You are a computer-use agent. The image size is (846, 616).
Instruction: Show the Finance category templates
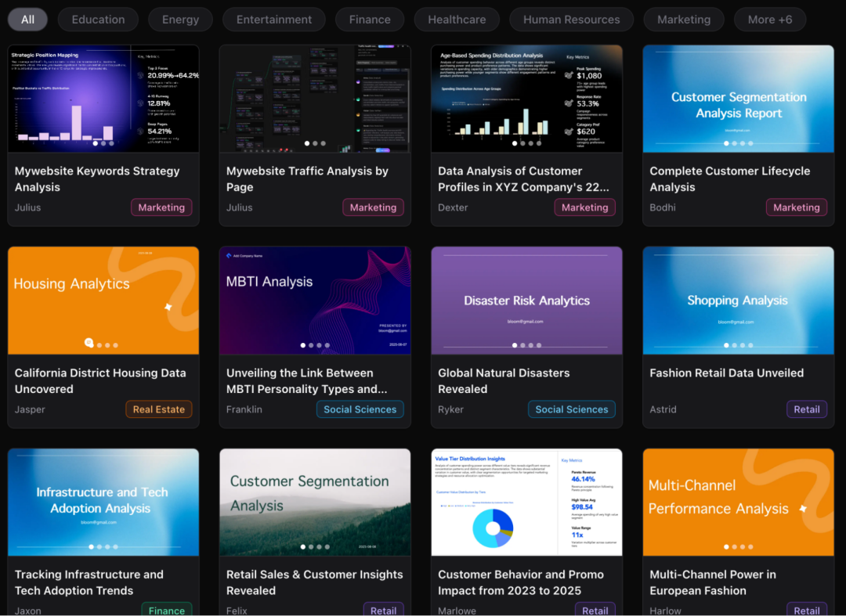tap(370, 20)
